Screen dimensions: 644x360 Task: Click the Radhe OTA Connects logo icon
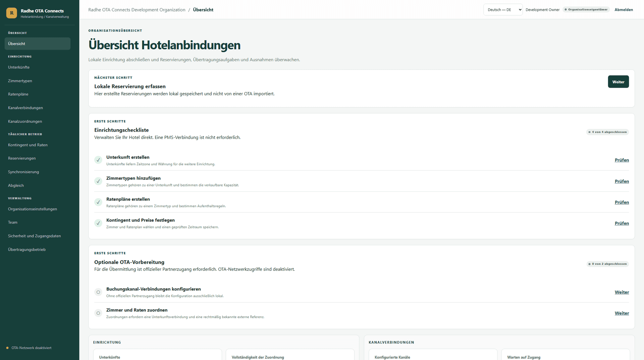coord(12,13)
